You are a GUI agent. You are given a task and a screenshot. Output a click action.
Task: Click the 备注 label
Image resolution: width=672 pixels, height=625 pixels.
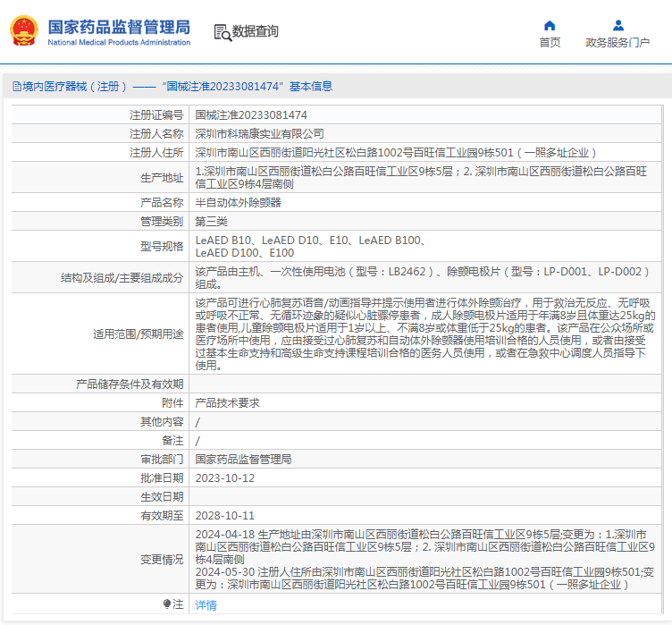point(172,441)
